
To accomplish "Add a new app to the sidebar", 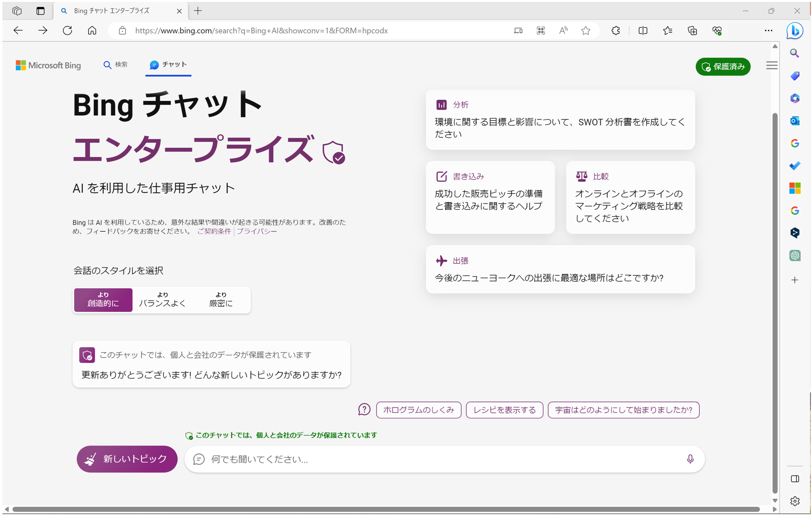I will point(794,280).
